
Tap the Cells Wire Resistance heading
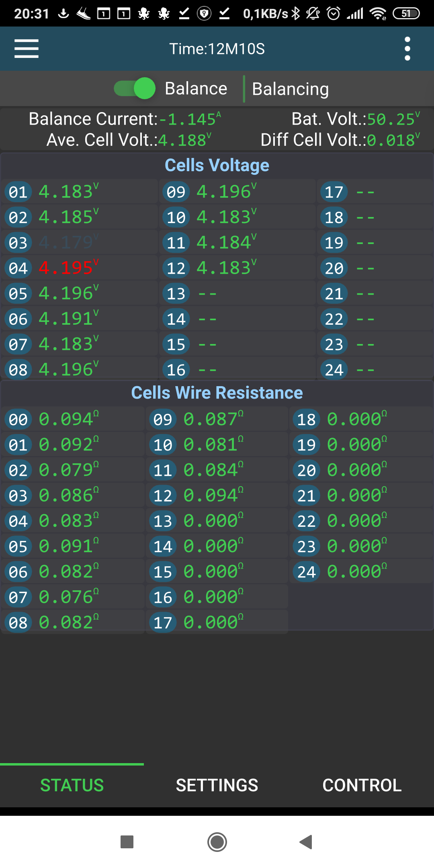pyautogui.click(x=217, y=393)
